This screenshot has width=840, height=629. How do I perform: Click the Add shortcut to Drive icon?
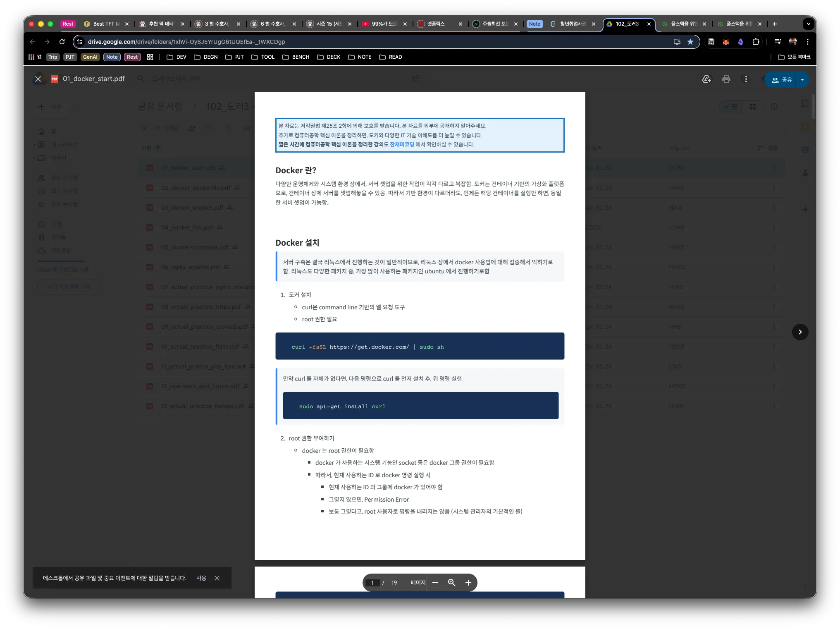(706, 79)
